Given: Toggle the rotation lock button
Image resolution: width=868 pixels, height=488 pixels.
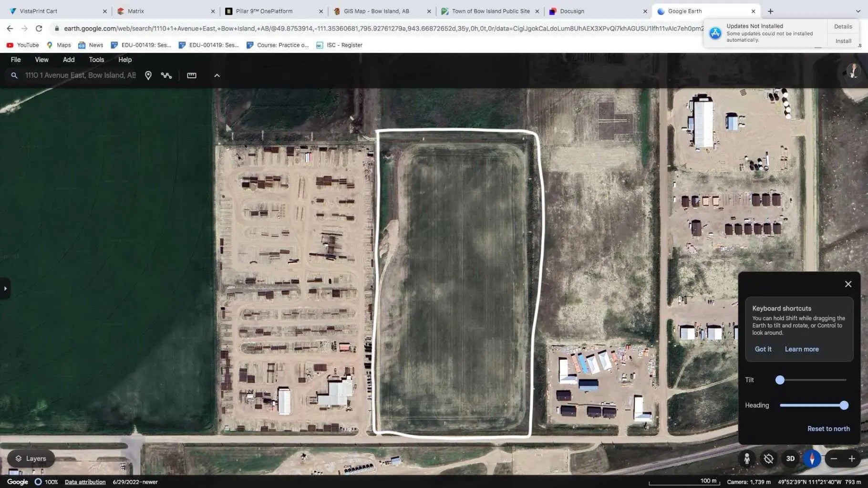Looking at the screenshot, I should (768, 458).
